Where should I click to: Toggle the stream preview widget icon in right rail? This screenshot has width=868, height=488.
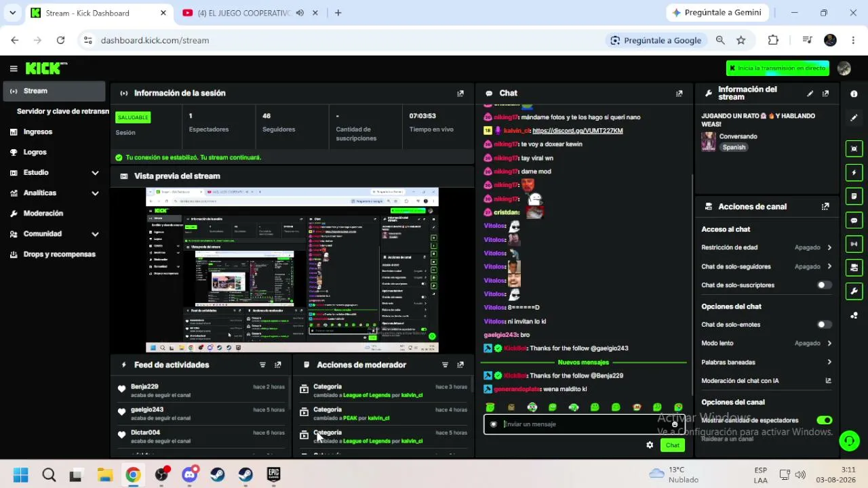click(x=854, y=149)
